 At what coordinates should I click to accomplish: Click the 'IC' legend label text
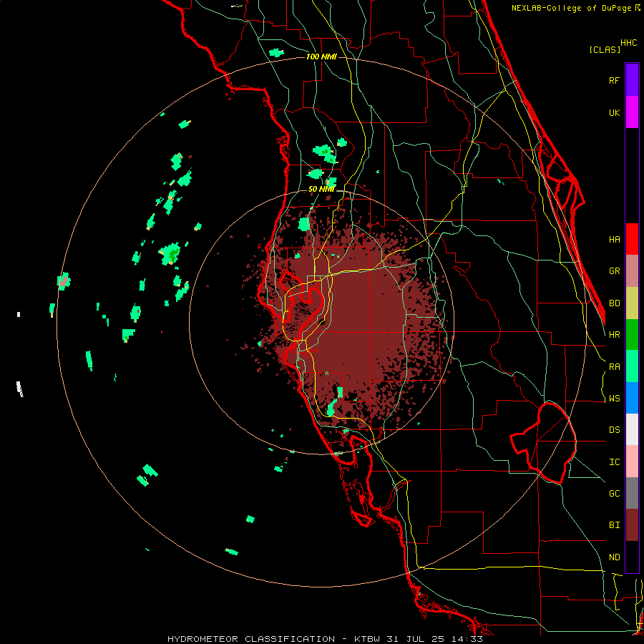point(614,462)
